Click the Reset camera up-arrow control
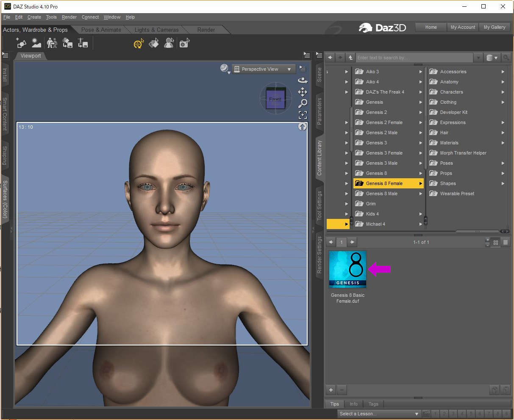The image size is (514, 420). click(303, 126)
